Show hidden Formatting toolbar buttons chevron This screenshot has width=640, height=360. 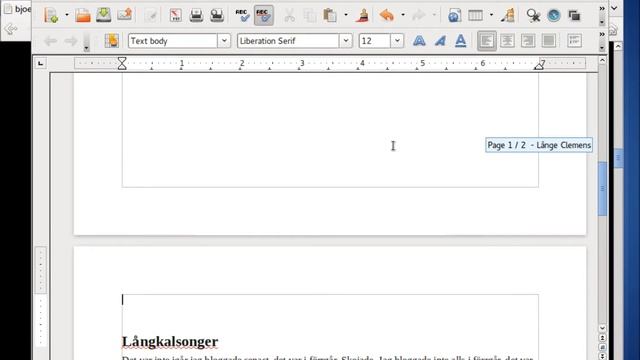[602, 34]
